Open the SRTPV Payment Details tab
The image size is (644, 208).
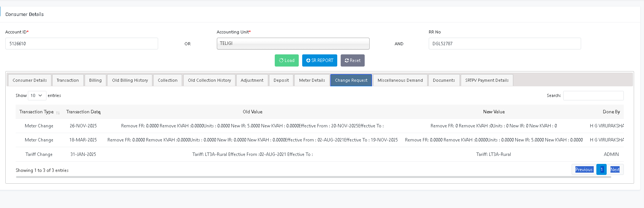487,80
